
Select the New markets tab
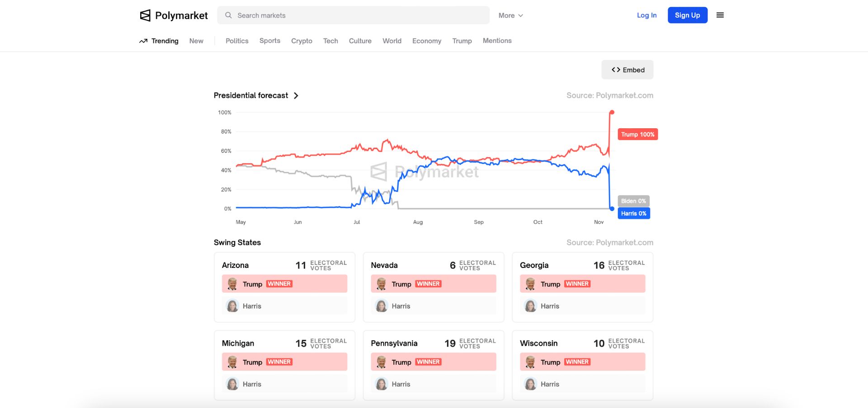196,41
